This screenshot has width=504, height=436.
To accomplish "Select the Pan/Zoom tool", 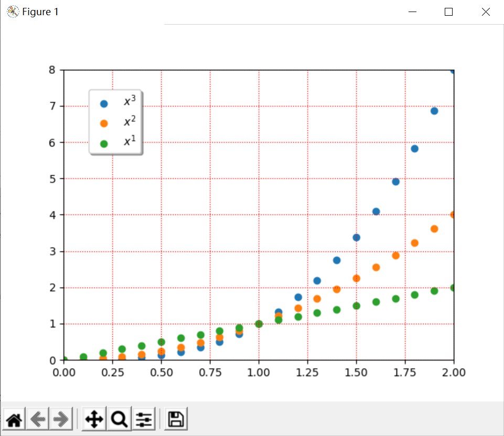I will tap(93, 419).
